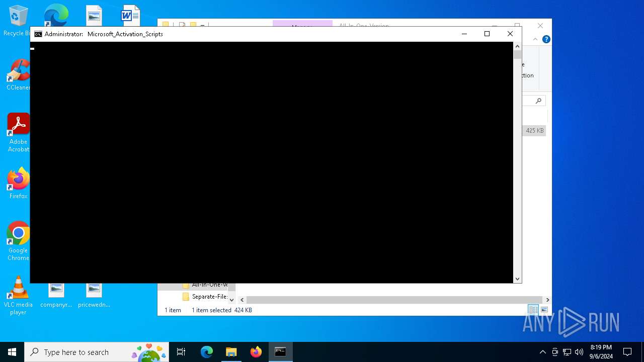The height and width of the screenshot is (362, 644).
Task: Show hidden system tray icons
Action: click(542, 352)
